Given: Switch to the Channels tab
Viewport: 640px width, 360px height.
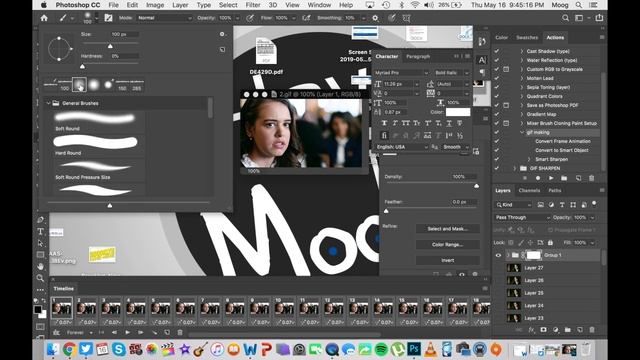Looking at the screenshot, I should [x=529, y=191].
